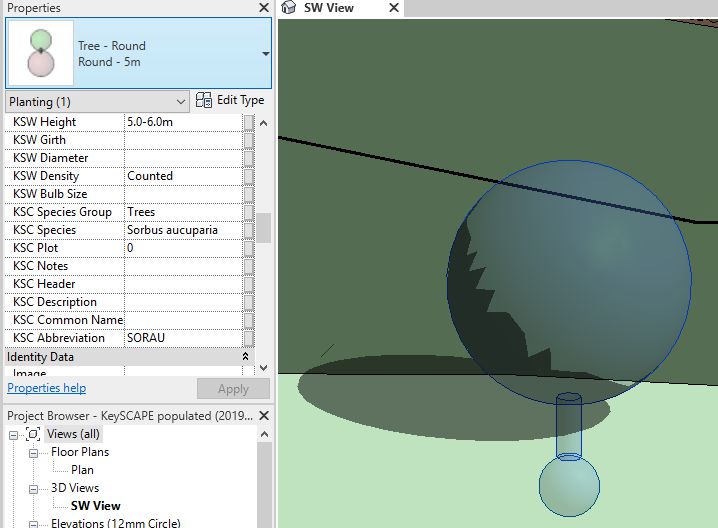Click associate button beside KSW Density

pos(249,176)
